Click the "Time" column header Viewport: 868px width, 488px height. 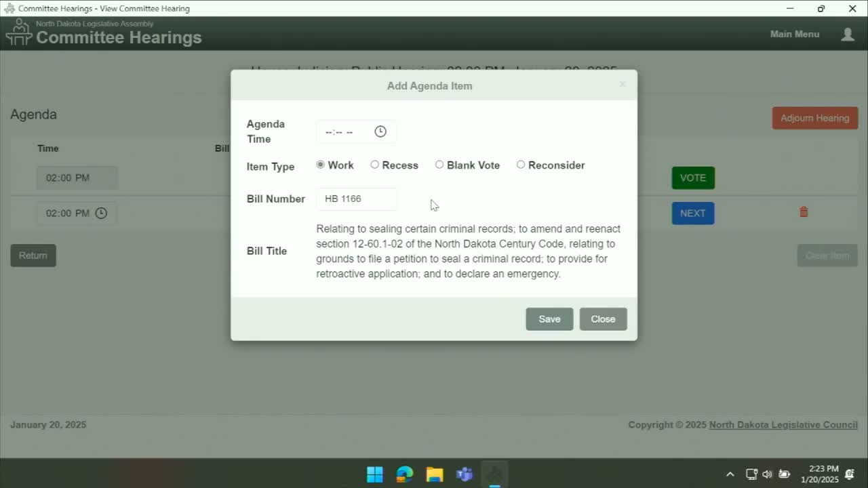(x=48, y=148)
